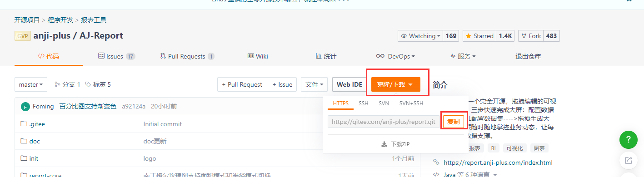Open the DevOps menu

pyautogui.click(x=395, y=56)
